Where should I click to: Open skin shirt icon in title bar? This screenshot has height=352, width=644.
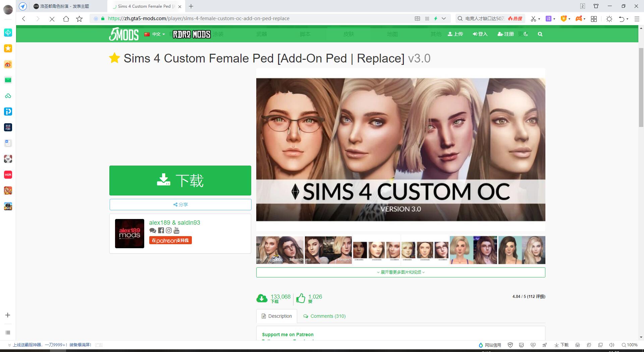596,6
